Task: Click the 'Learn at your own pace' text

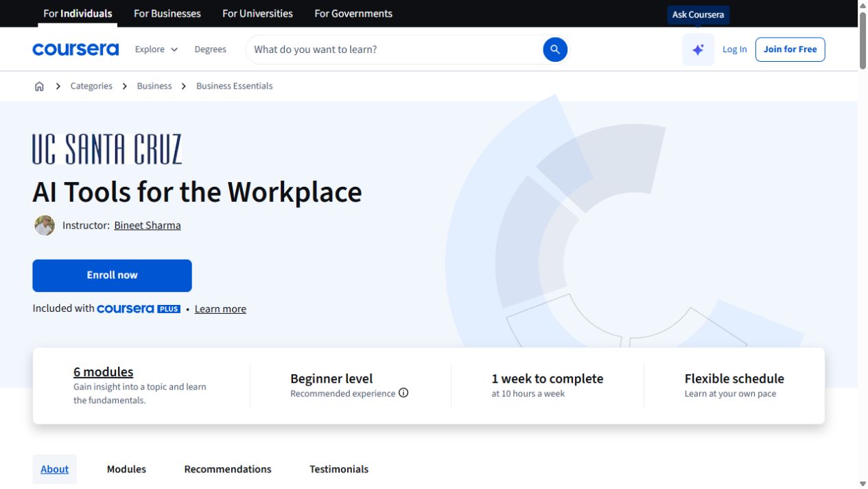Action: click(x=730, y=394)
